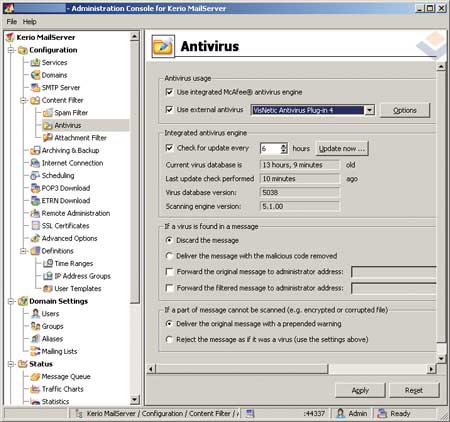Screen dimensions: 450x422
Task: Open Mailing Lists icon
Action: 35,351
